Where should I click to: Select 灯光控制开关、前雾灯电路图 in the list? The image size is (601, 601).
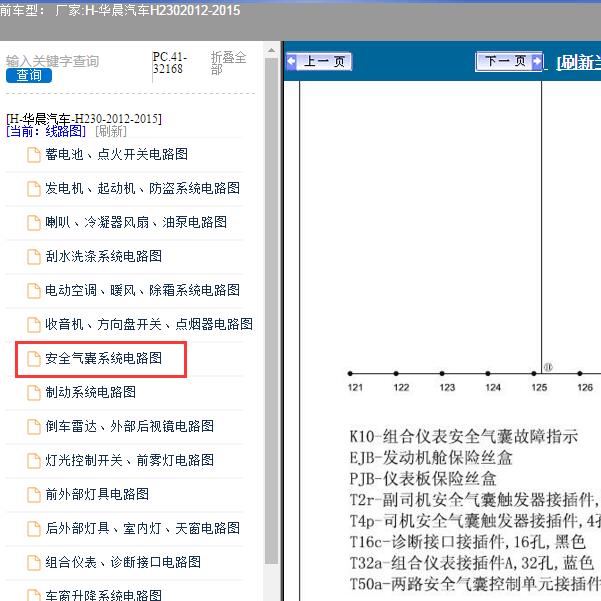click(129, 460)
